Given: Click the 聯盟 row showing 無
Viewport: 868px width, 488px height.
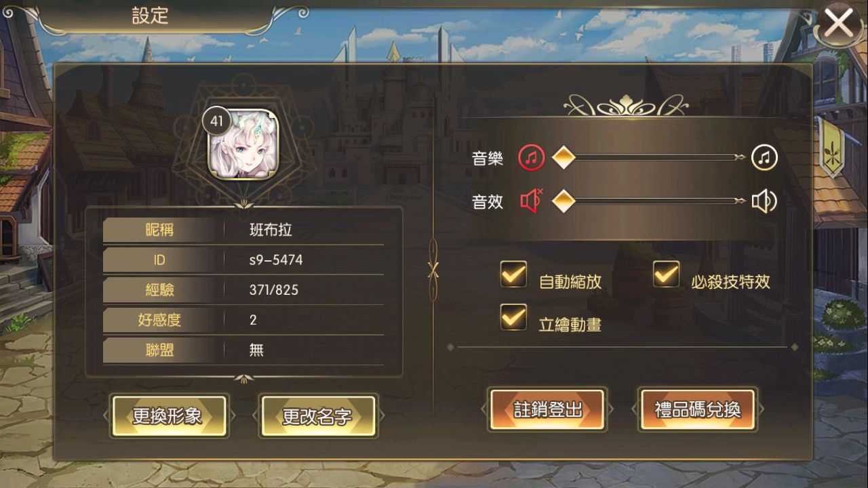Looking at the screenshot, I should (243, 350).
